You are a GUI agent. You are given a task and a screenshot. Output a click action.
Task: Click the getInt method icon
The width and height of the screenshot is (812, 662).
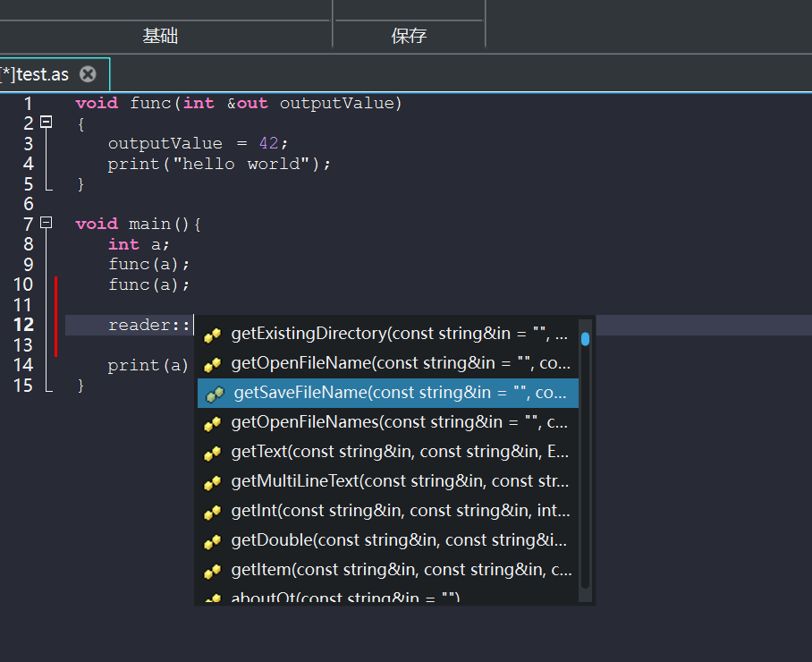tap(212, 512)
